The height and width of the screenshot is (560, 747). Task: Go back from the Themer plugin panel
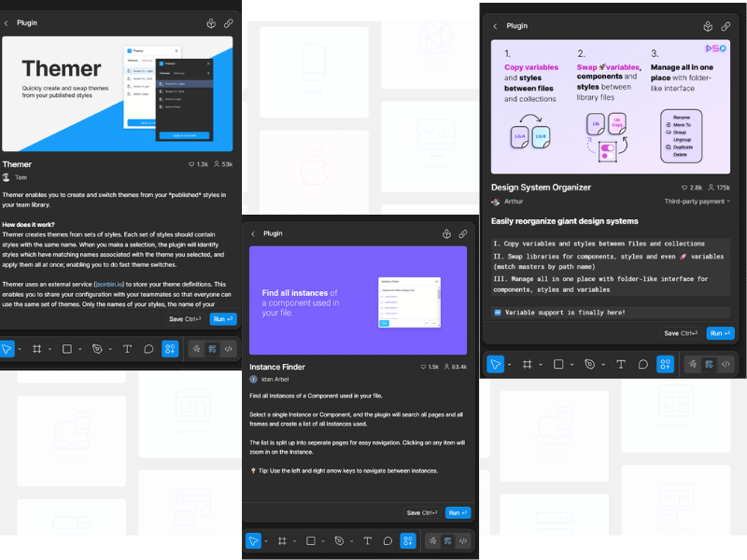point(7,22)
